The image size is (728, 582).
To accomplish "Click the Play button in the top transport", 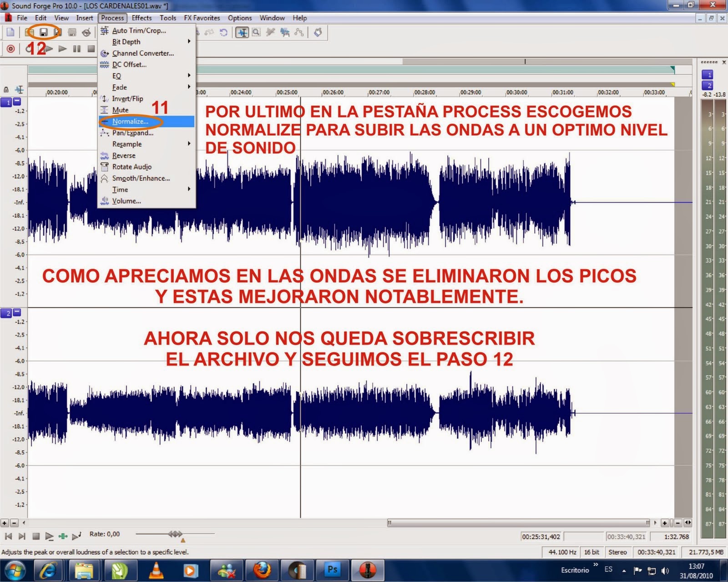I will click(x=63, y=49).
